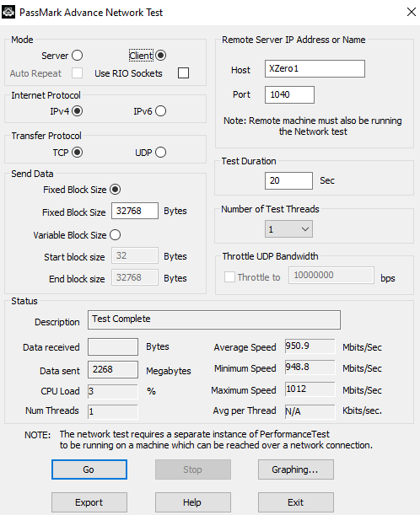Image resolution: width=420 pixels, height=515 pixels.
Task: Select the Variable Block Size option
Action: pyautogui.click(x=116, y=235)
